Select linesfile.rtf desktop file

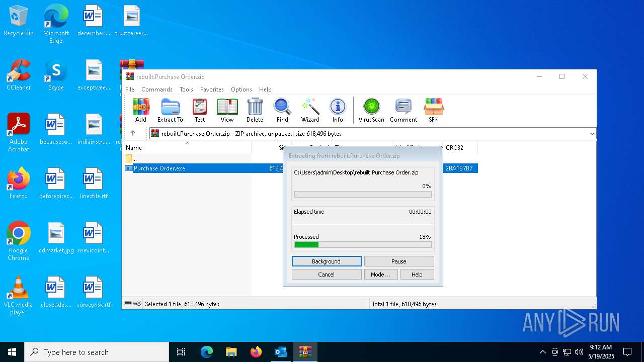[x=94, y=184]
